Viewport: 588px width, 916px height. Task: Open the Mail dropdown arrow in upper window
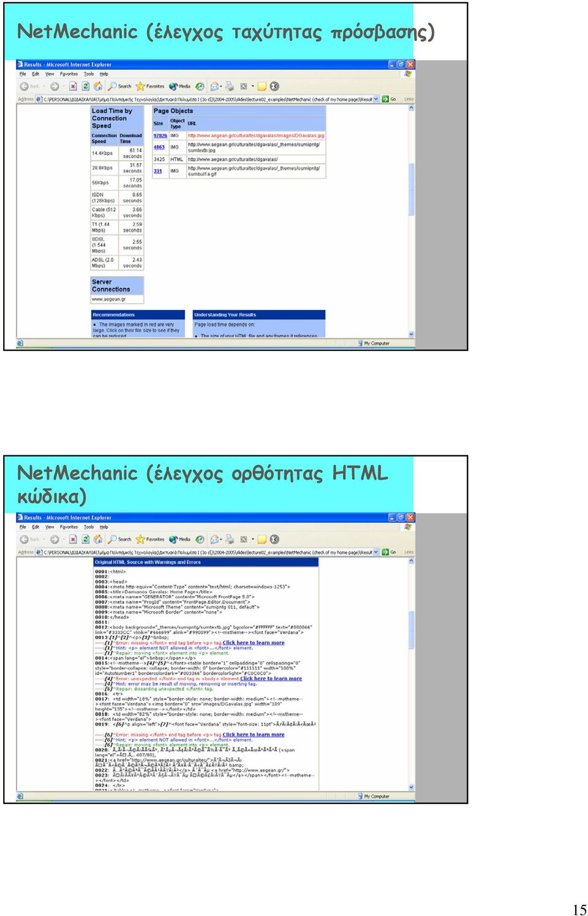click(x=222, y=86)
